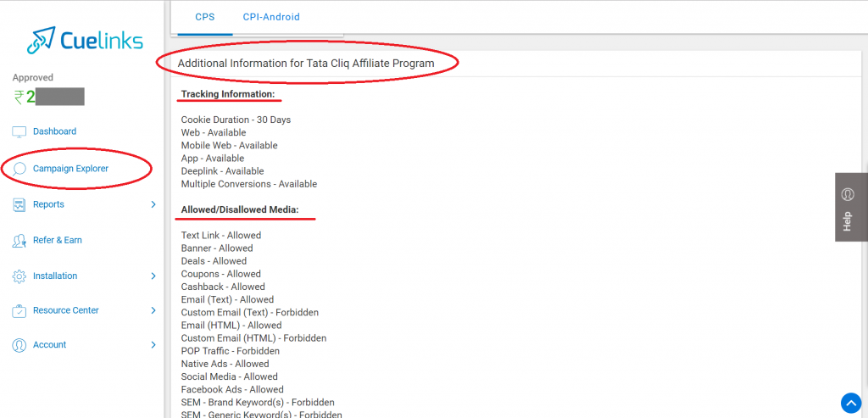
Task: Click 'Mobile Web - Available' text
Action: (229, 146)
